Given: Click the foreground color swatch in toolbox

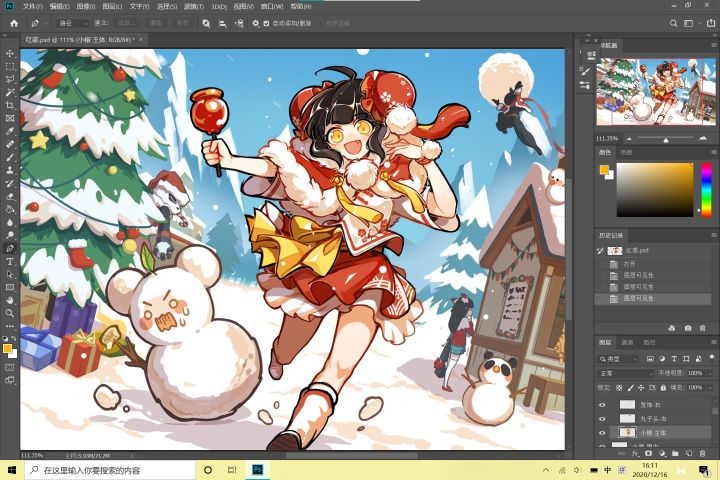Looking at the screenshot, I should (7, 348).
